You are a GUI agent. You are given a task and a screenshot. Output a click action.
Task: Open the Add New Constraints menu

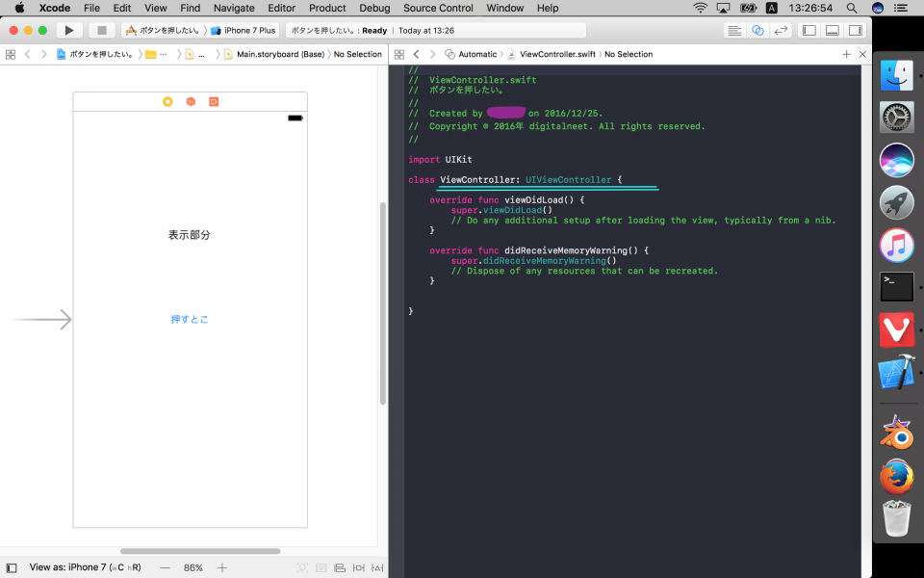coord(358,568)
